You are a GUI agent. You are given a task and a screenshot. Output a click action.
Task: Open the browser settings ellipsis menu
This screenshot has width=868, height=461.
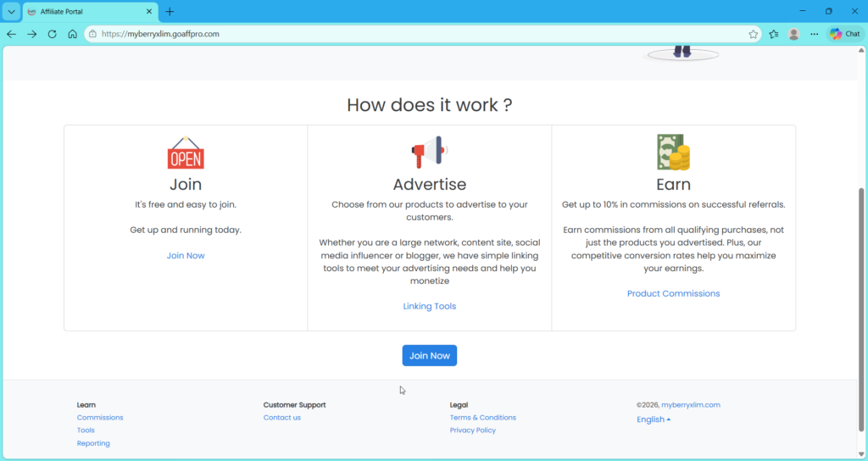815,34
